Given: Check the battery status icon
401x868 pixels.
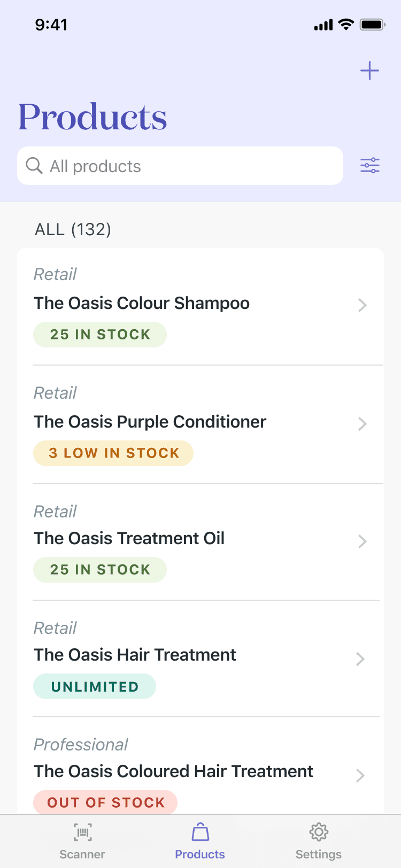Looking at the screenshot, I should coord(373,25).
